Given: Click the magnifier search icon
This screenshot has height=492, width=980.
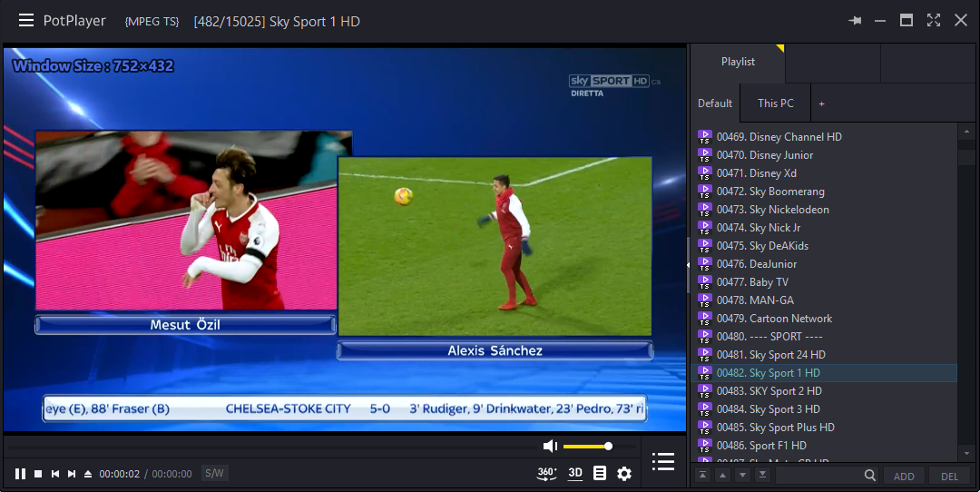Looking at the screenshot, I should click(869, 476).
